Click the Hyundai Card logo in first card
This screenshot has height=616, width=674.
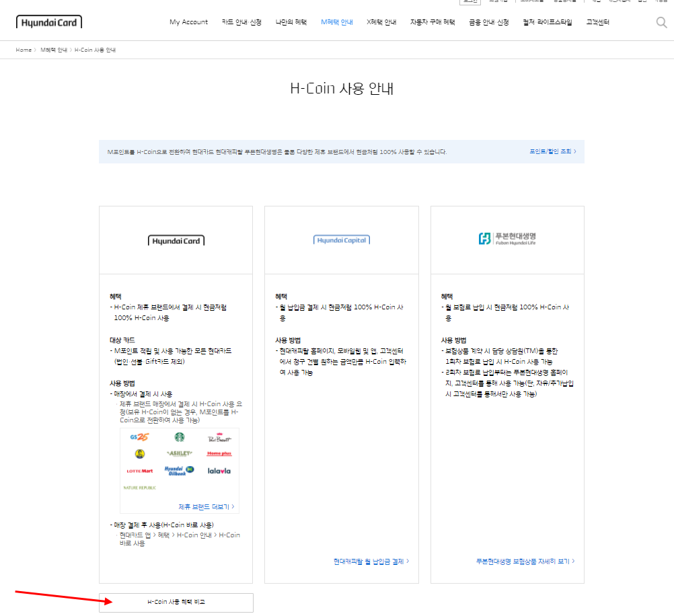[176, 241]
